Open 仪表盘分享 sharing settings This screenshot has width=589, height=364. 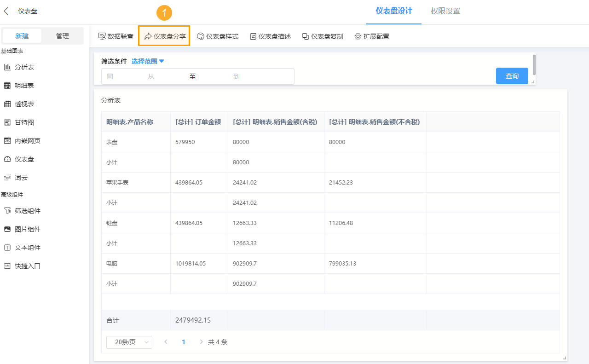(164, 35)
